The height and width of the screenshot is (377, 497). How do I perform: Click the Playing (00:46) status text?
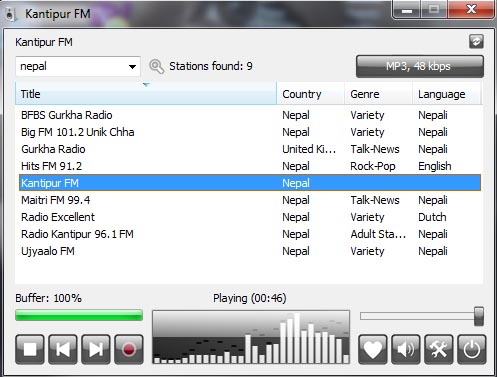250,298
